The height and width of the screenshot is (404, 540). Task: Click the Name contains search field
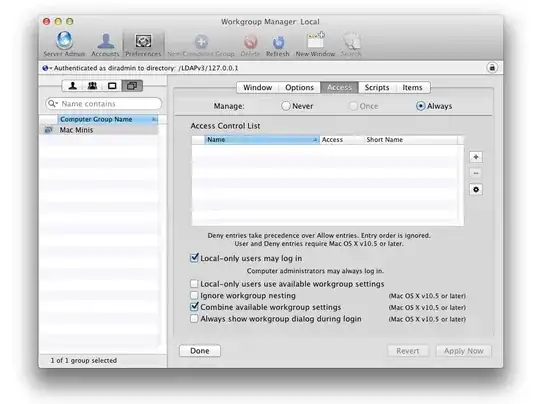pos(103,104)
